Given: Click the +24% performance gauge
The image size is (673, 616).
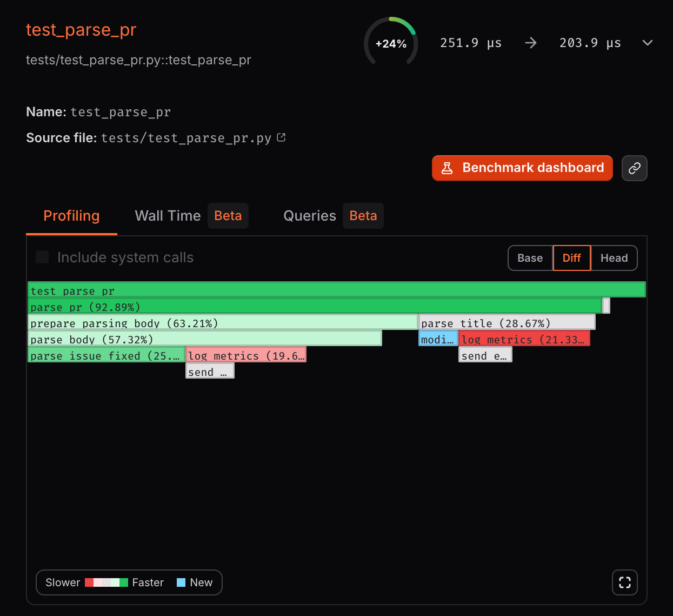Looking at the screenshot, I should click(390, 42).
